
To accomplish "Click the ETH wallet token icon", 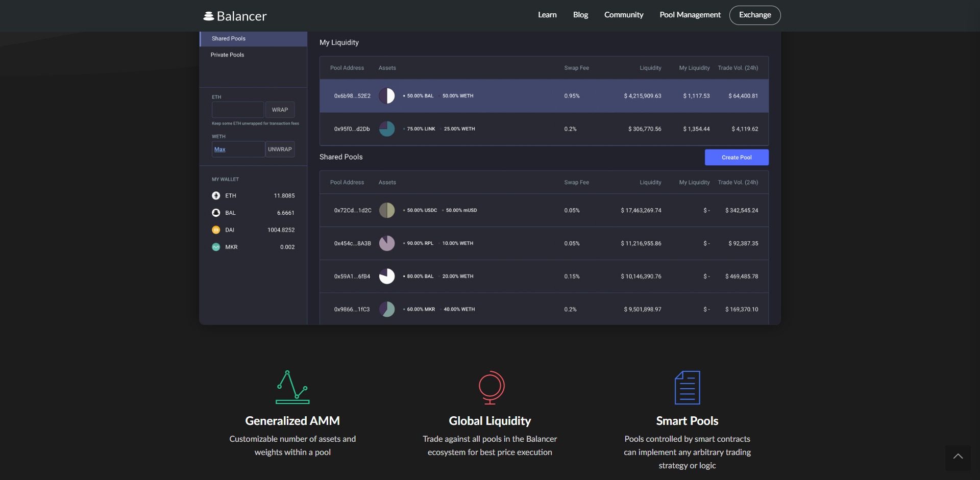I will click(x=216, y=196).
